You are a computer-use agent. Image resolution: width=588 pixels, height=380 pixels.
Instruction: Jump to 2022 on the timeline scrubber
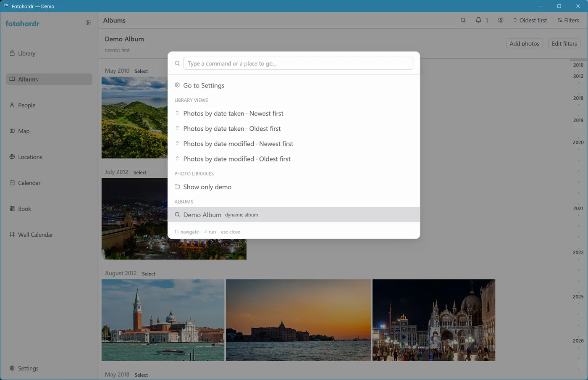[578, 252]
